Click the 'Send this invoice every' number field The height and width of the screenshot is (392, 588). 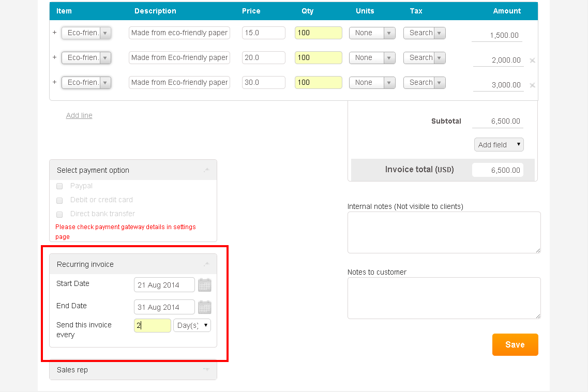(x=152, y=325)
